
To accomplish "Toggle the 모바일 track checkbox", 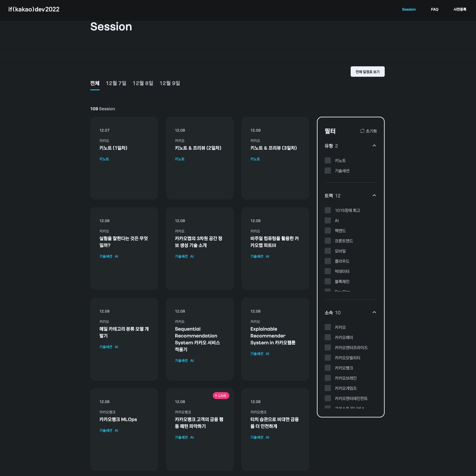I will 328,251.
